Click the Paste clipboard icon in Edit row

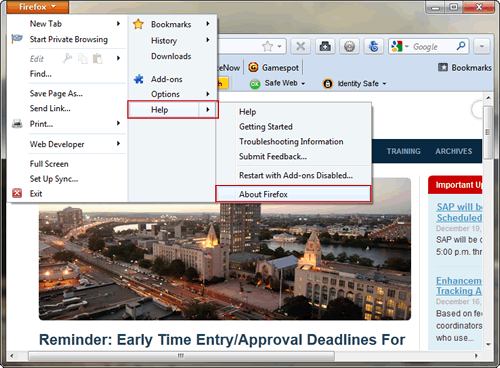pos(97,58)
